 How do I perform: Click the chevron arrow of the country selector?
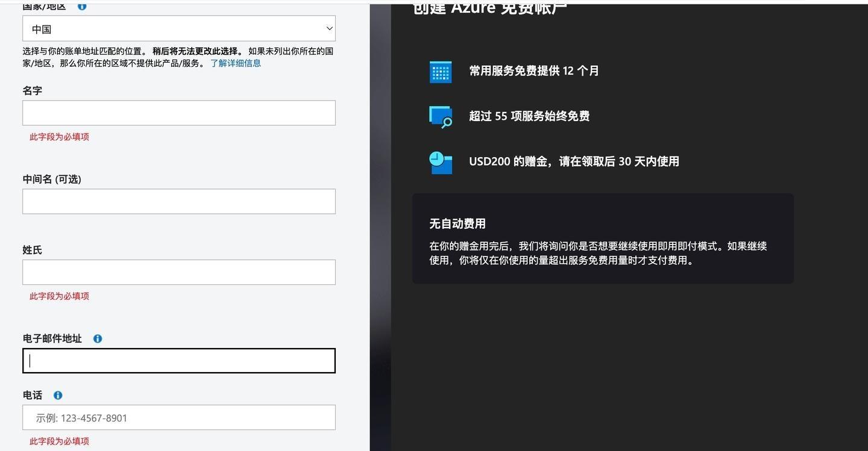(x=329, y=29)
